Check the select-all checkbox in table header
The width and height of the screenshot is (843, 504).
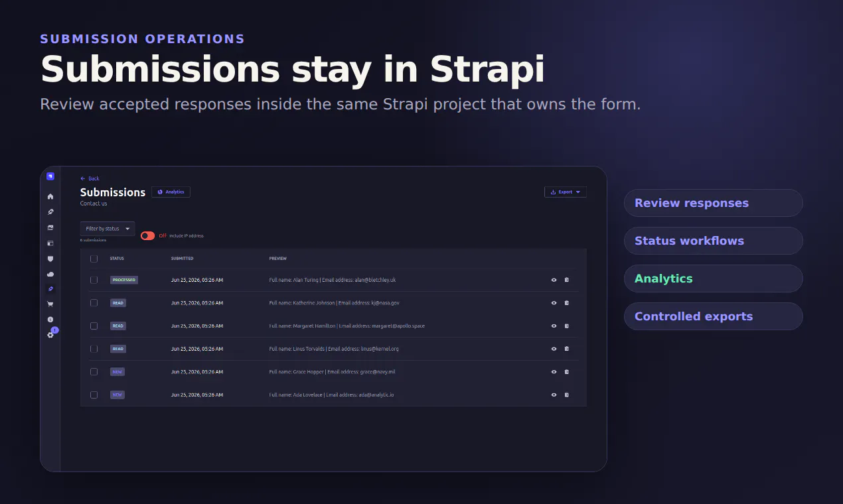(94, 259)
